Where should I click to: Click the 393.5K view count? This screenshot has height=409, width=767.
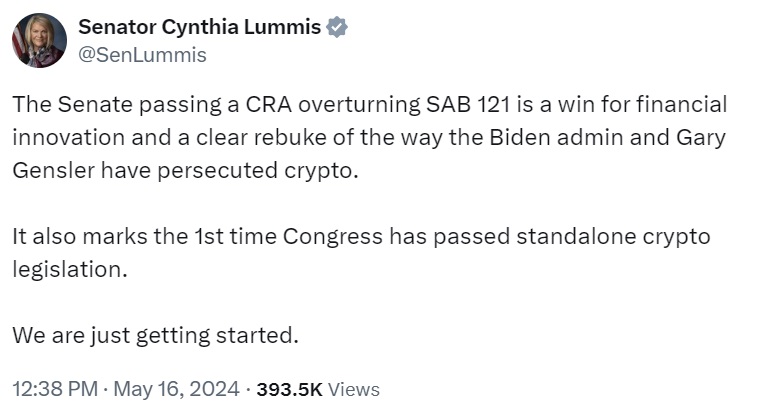click(x=290, y=388)
